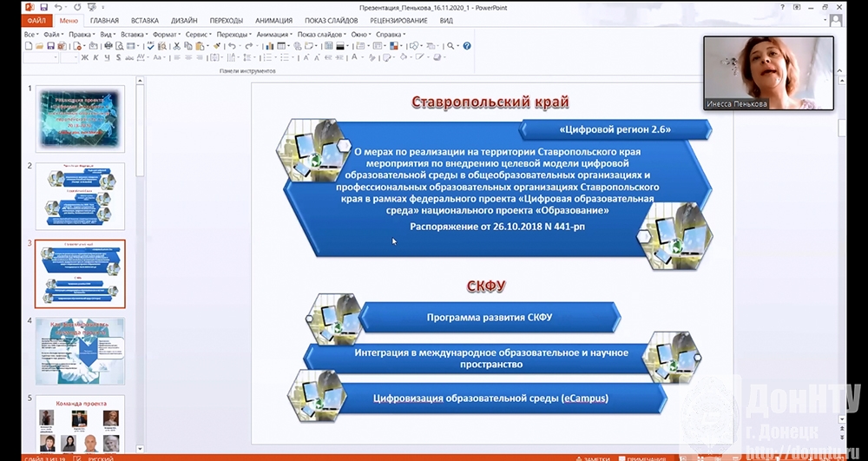Switch to the РЕЦЕНЗИРОВАНИЕ ribbon tab
Viewport: 868px width, 461px height.
click(x=398, y=21)
